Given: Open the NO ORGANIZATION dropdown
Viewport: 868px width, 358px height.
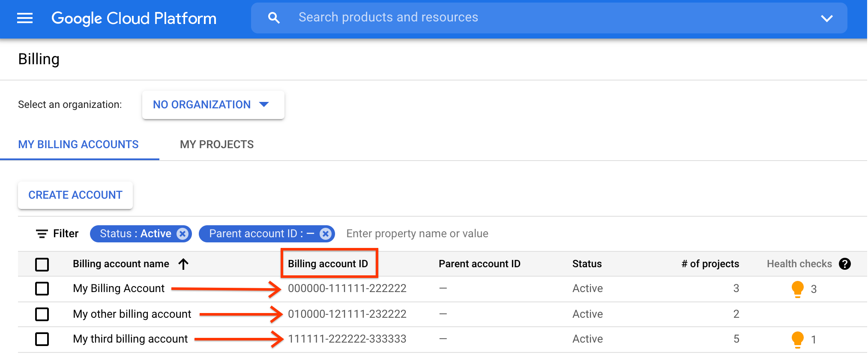Looking at the screenshot, I should [x=213, y=104].
